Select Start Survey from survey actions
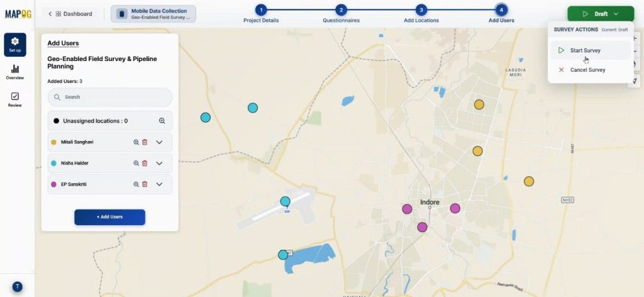The image size is (644, 297). [585, 50]
